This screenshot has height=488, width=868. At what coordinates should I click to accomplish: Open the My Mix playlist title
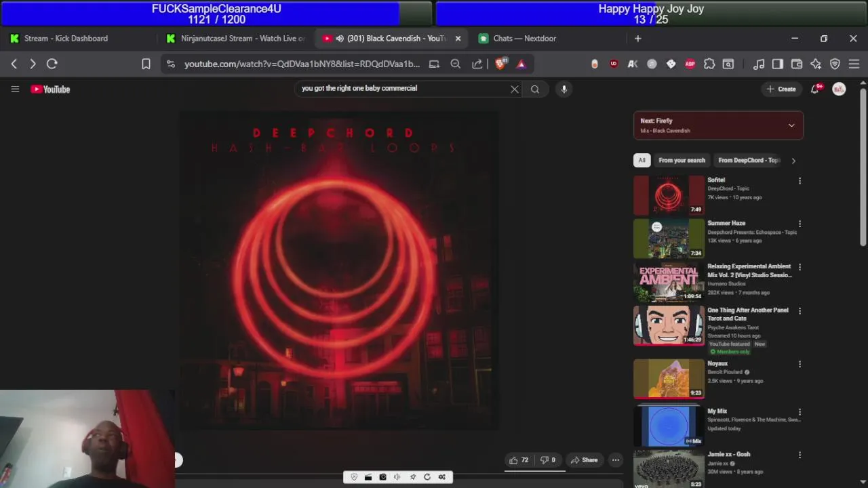pyautogui.click(x=717, y=411)
